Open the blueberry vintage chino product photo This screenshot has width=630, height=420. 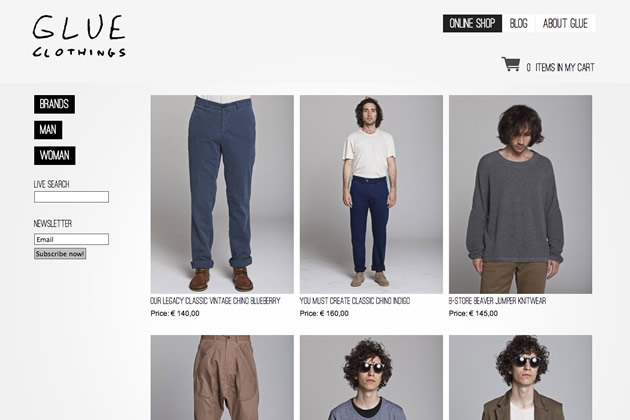pos(222,194)
